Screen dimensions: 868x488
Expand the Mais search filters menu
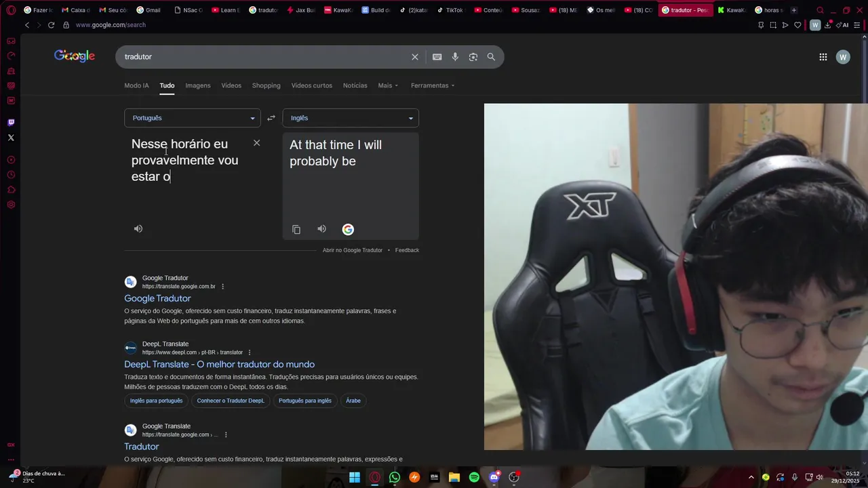click(388, 85)
